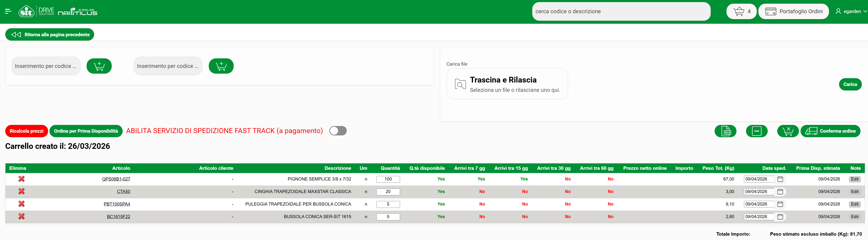This screenshot has height=240, width=868.
Task: Remove the CTA50 item from cart
Action: [x=22, y=191]
